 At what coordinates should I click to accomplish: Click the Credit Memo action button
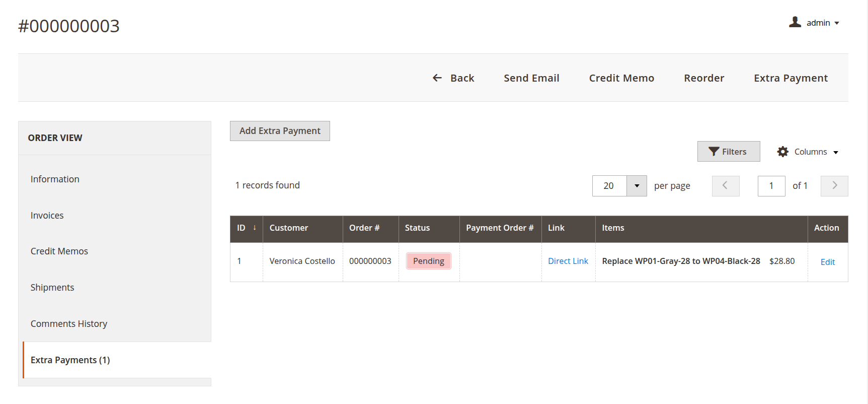coord(621,78)
